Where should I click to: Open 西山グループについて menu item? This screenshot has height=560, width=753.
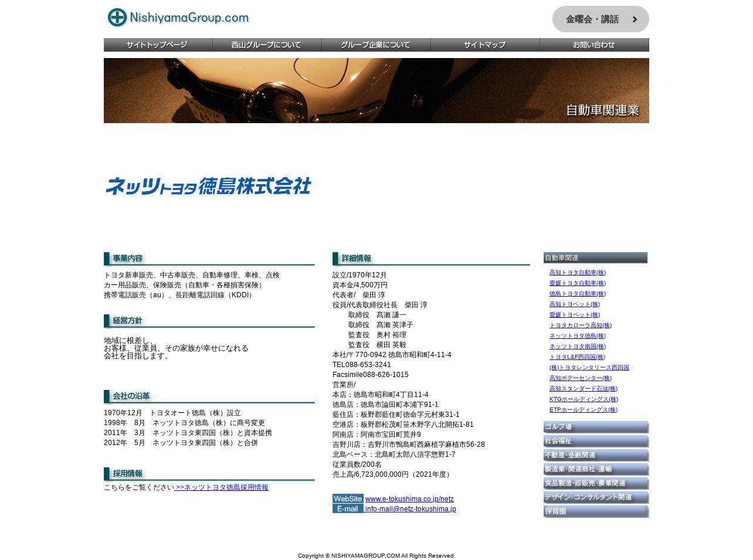point(267,45)
